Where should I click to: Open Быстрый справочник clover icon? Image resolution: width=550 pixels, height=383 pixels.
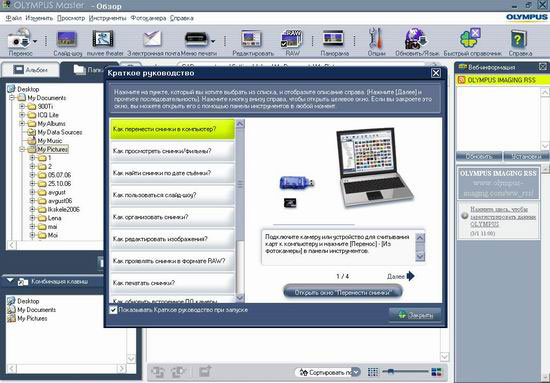coord(470,38)
